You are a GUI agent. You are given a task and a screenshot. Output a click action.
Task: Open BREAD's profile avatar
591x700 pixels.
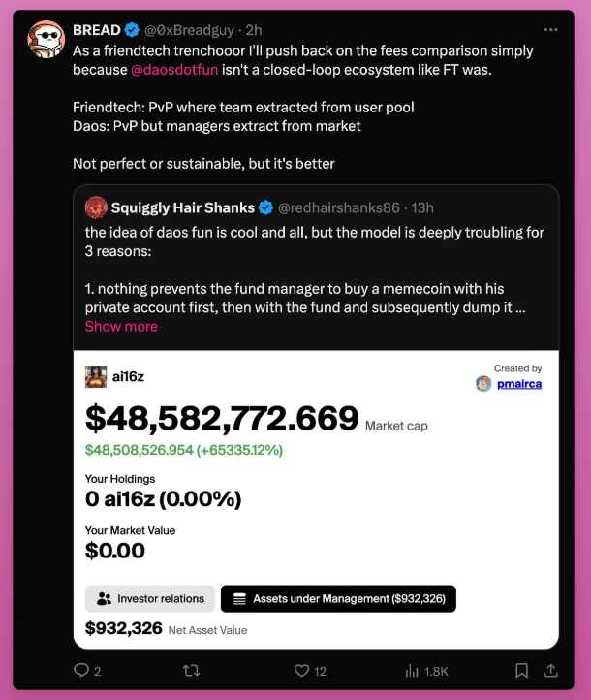point(47,44)
